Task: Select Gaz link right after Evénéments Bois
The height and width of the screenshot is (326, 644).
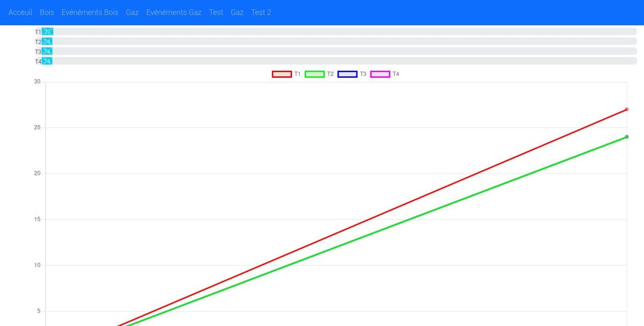Action: coord(132,12)
